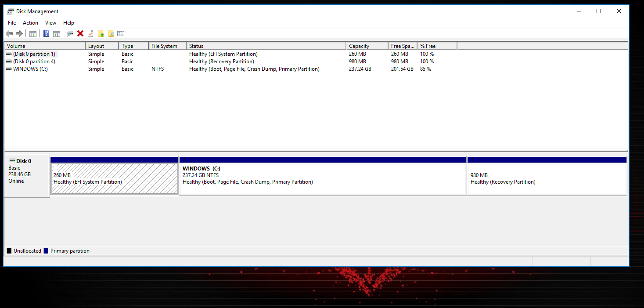Image resolution: width=644 pixels, height=308 pixels.
Task: Open the Action menu
Action: coord(30,22)
